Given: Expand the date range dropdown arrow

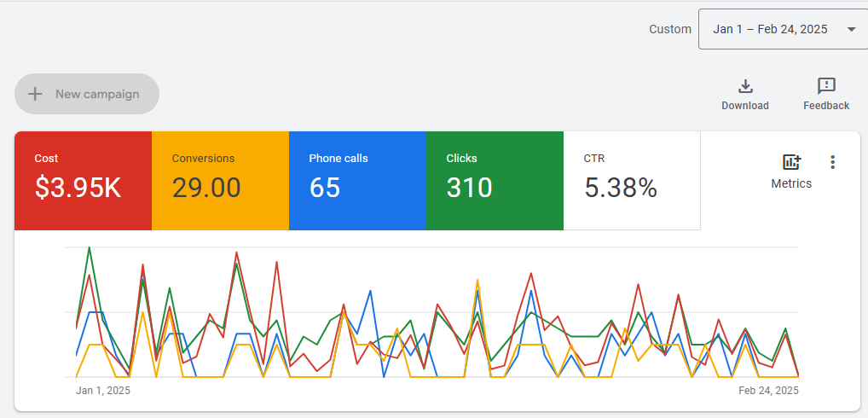Looking at the screenshot, I should [851, 30].
